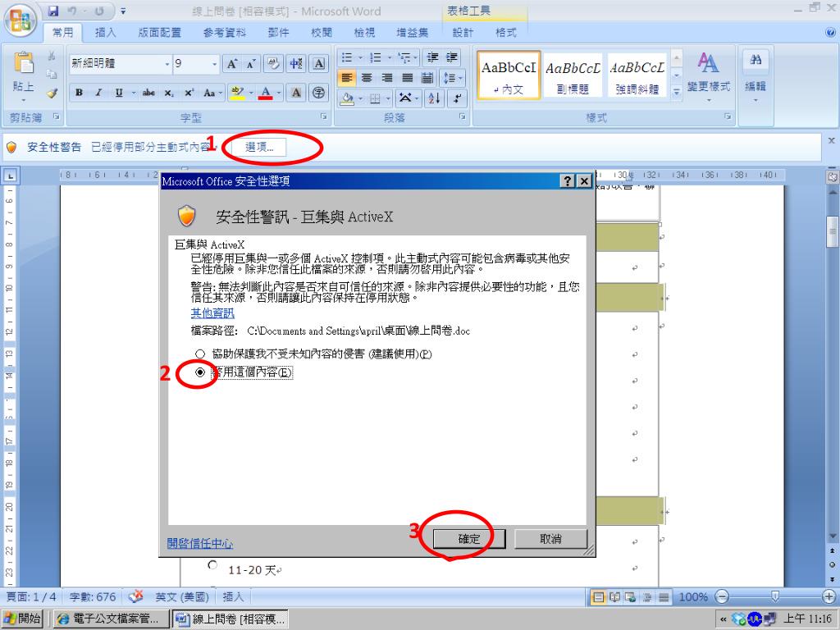This screenshot has height=630, width=840.
Task: Open the Page Layout ribbon tab
Action: point(160,33)
